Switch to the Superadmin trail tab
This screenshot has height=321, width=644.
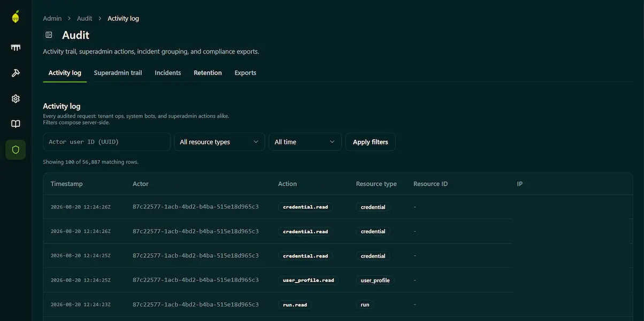pyautogui.click(x=118, y=73)
